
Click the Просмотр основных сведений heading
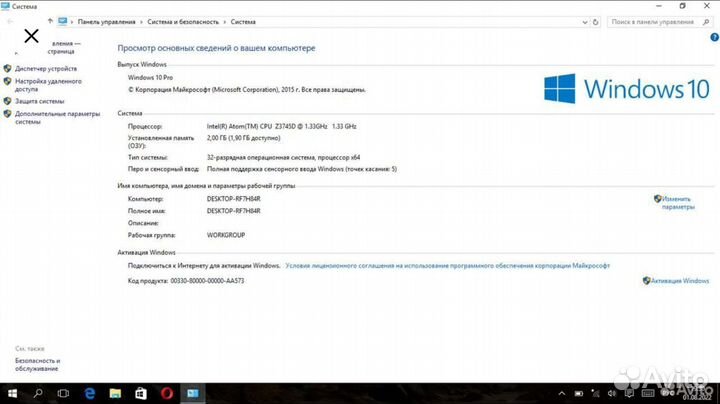pos(216,48)
